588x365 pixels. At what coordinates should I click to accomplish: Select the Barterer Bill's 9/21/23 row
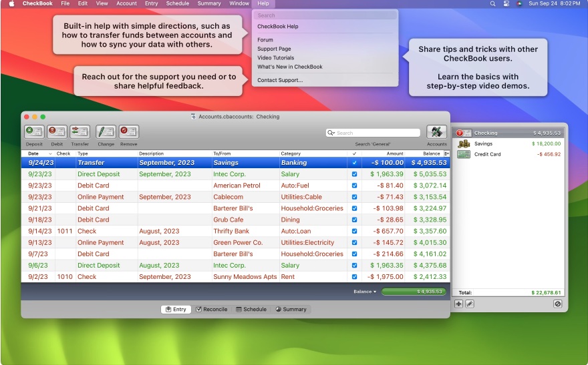pyautogui.click(x=235, y=208)
